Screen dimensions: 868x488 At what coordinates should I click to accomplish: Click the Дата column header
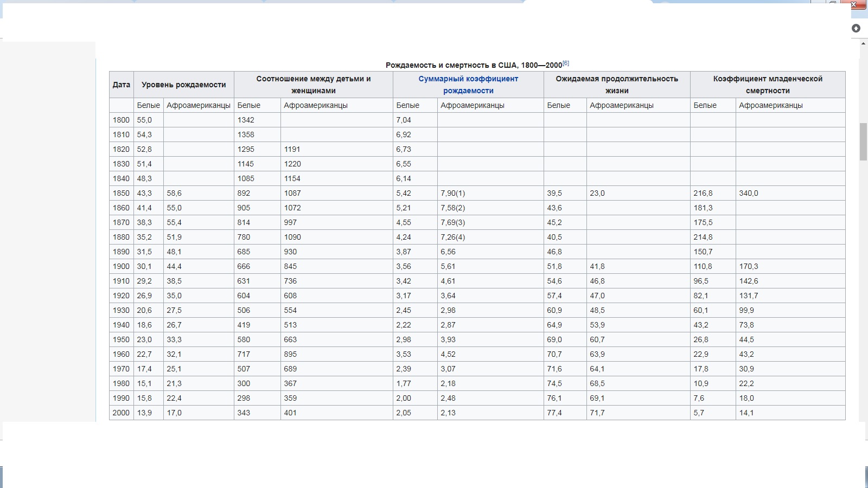pos(122,85)
